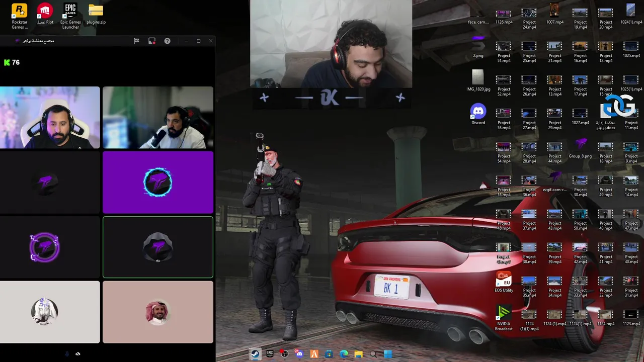644x362 pixels.
Task: Select the green-outlined hooded avatar tile
Action: tap(158, 247)
